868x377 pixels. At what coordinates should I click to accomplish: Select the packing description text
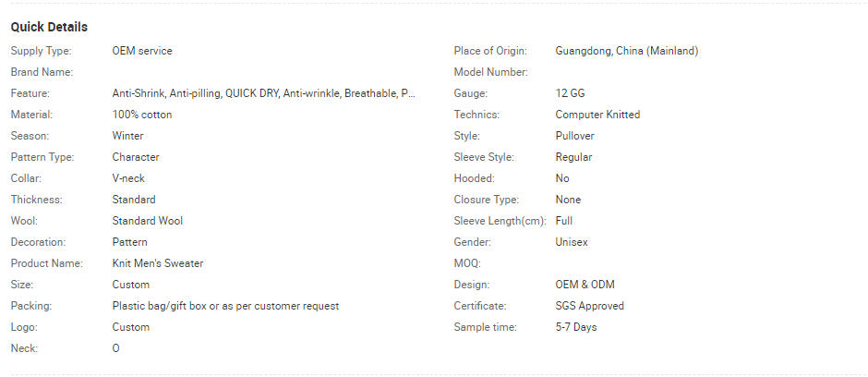pyautogui.click(x=225, y=306)
